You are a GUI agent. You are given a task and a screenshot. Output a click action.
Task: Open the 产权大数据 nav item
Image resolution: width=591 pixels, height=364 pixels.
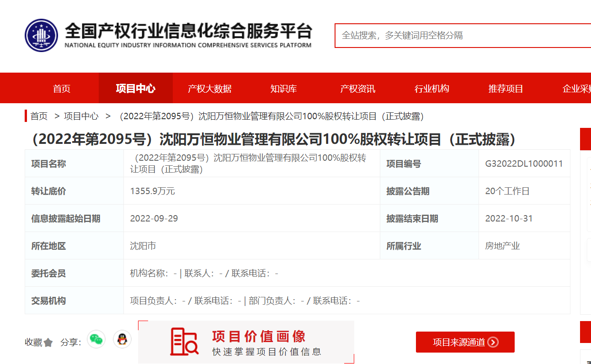coord(210,89)
